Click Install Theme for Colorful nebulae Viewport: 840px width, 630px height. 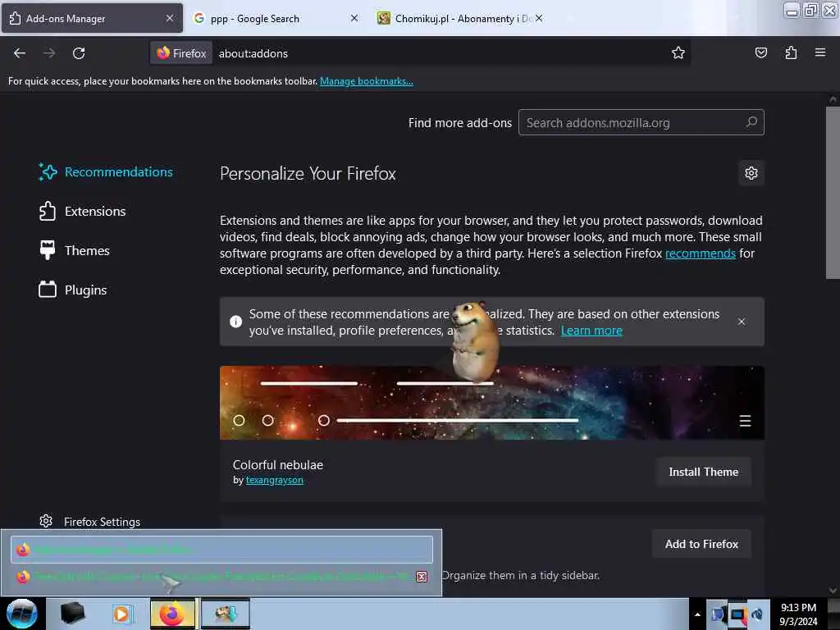[703, 472]
